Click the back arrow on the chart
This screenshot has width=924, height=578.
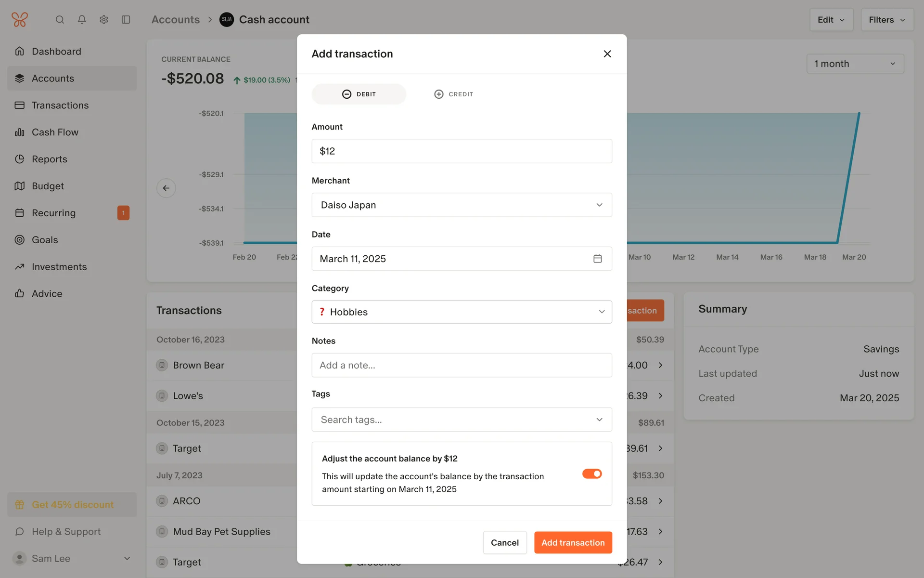(x=166, y=188)
